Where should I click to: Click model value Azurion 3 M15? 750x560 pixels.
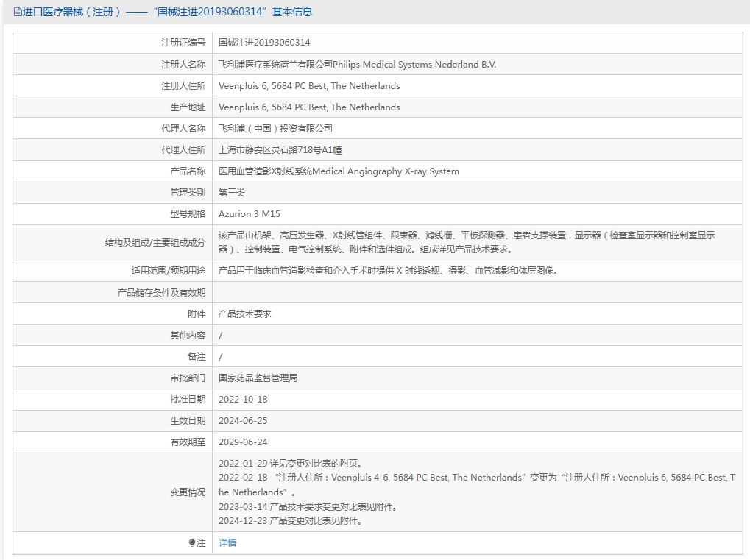[x=250, y=213]
